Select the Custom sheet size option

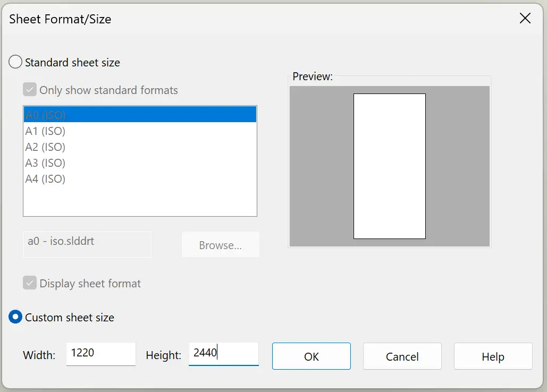[x=16, y=318]
